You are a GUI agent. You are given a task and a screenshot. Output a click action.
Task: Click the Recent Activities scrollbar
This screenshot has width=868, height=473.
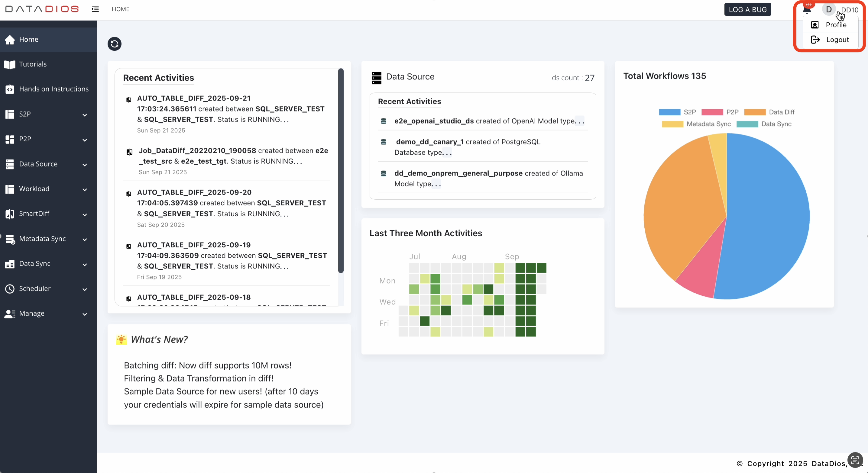tap(341, 170)
